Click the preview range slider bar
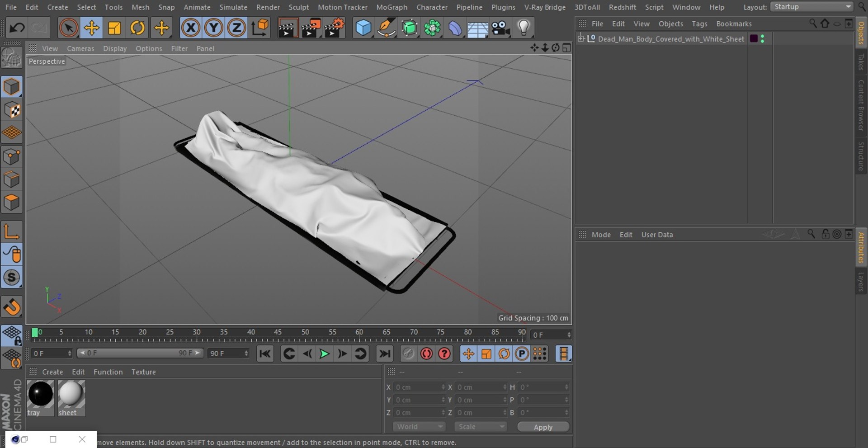The image size is (868, 448). coord(140,353)
